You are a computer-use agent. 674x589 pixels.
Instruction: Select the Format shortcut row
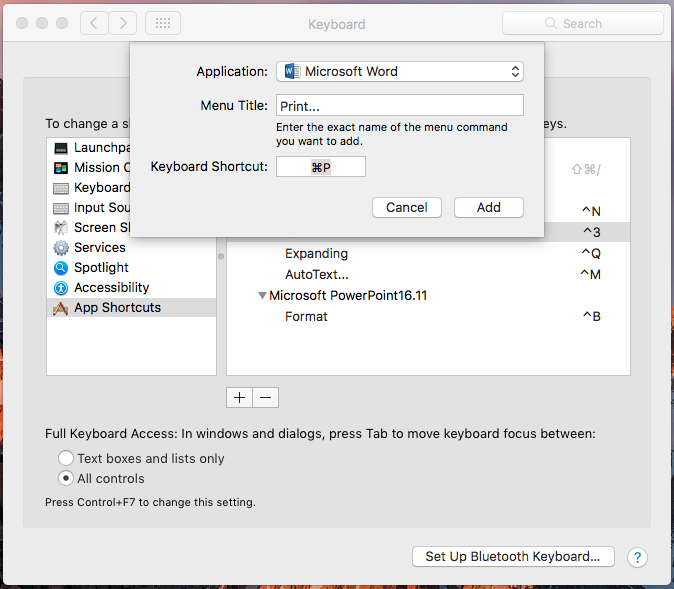tap(428, 317)
